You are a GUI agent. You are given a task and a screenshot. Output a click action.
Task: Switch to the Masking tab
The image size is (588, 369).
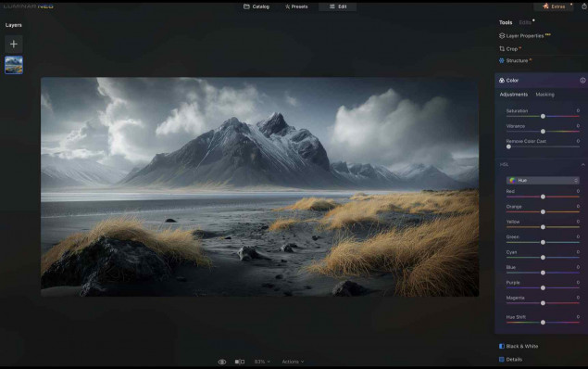click(x=544, y=95)
